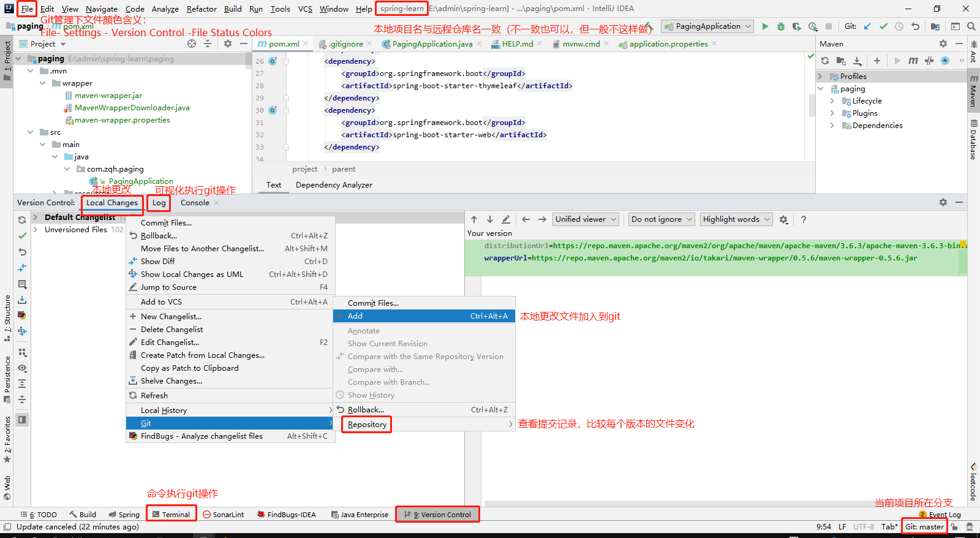Click UTF-8 encoding in status bar
The height and width of the screenshot is (538, 980).
click(864, 527)
